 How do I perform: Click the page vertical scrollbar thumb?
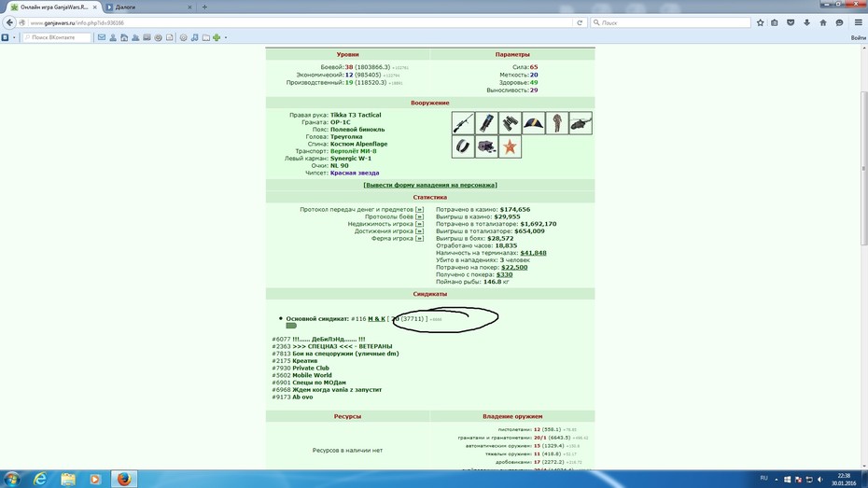tap(863, 168)
